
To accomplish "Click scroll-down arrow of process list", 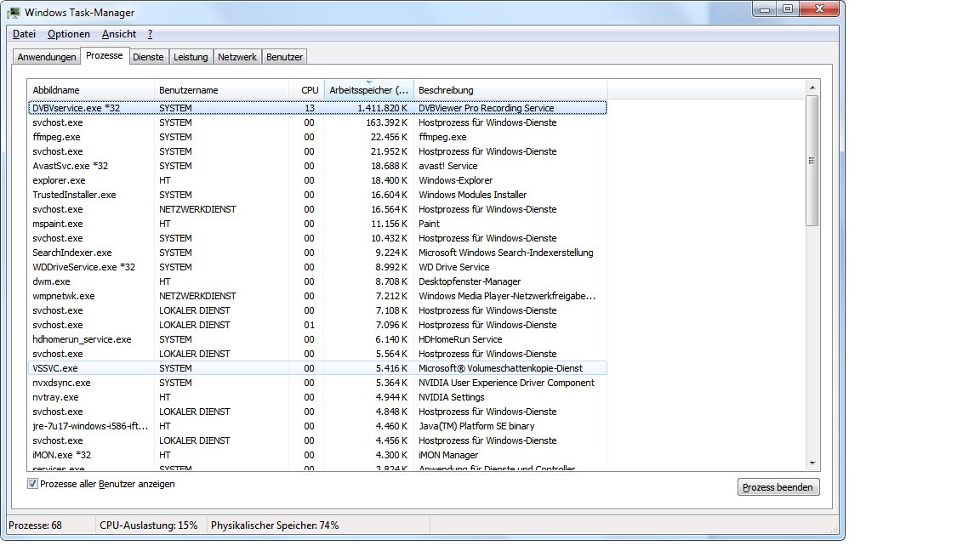I will (x=812, y=463).
